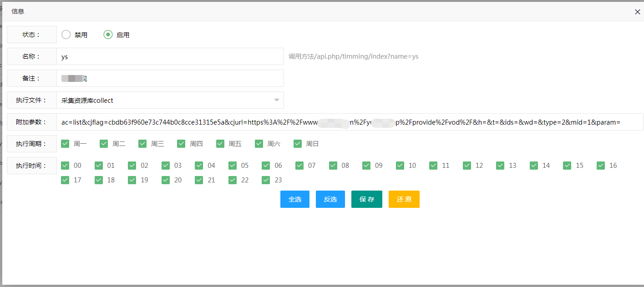Click the 附加参数 input field
This screenshot has height=287, width=644.
click(x=350, y=122)
